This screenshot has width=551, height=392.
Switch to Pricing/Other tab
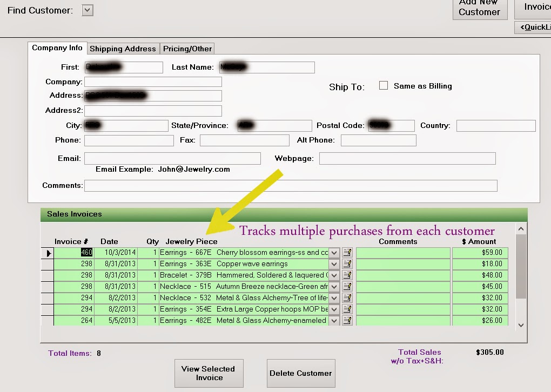coord(187,49)
